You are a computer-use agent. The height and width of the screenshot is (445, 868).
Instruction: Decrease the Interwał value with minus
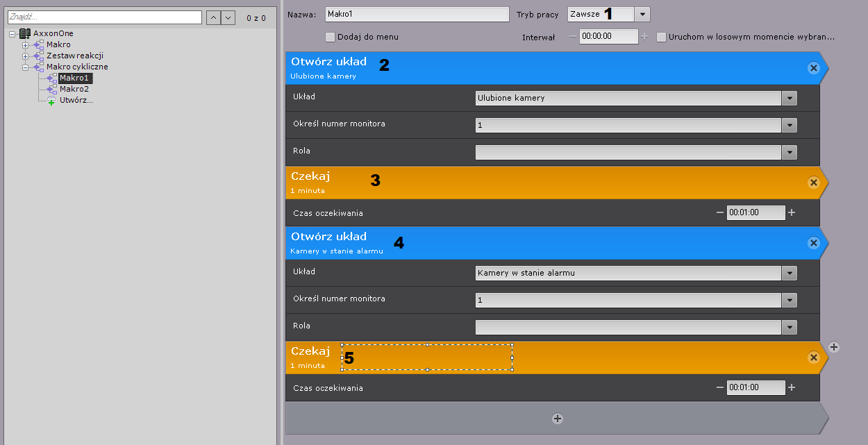click(x=572, y=37)
